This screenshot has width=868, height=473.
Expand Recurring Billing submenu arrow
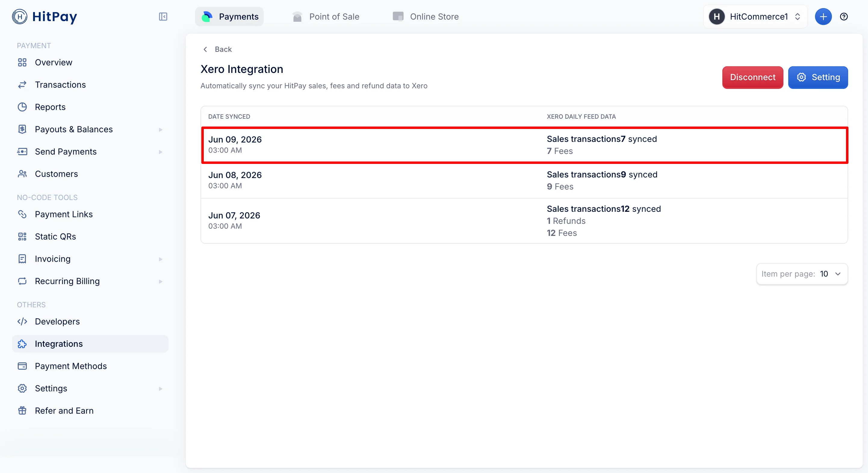pyautogui.click(x=160, y=281)
